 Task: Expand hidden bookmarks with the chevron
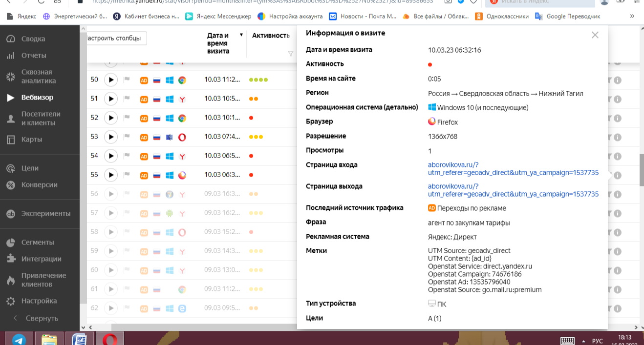coord(632,16)
